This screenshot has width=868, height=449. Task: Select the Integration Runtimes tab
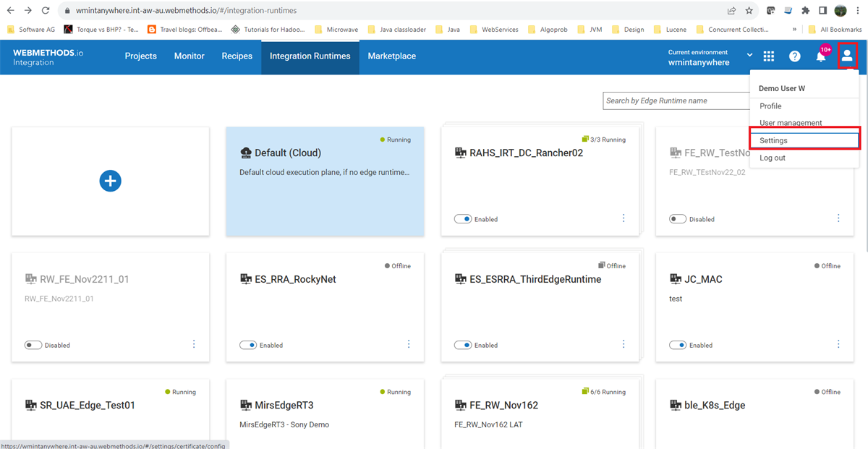pyautogui.click(x=310, y=56)
